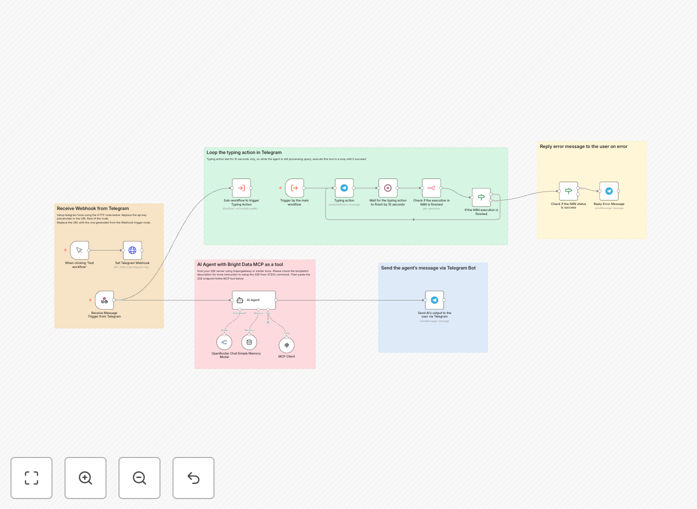697x509 pixels.
Task: Select the Typing action Telegram node
Action: coord(344,188)
